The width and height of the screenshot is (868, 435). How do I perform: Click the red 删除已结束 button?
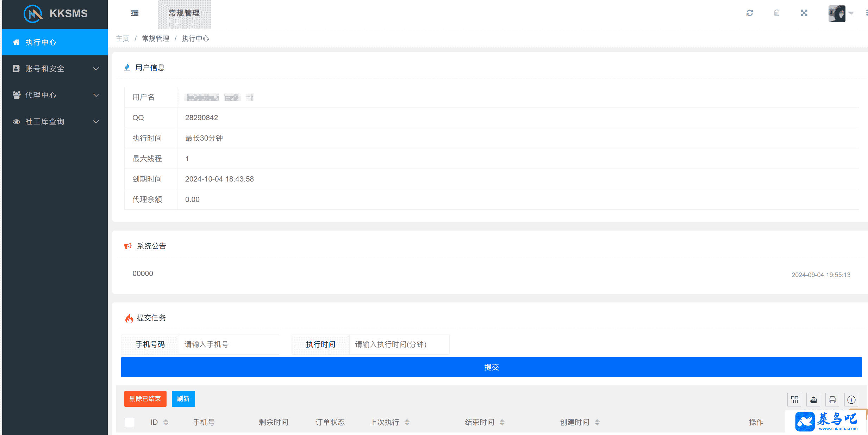pos(145,399)
